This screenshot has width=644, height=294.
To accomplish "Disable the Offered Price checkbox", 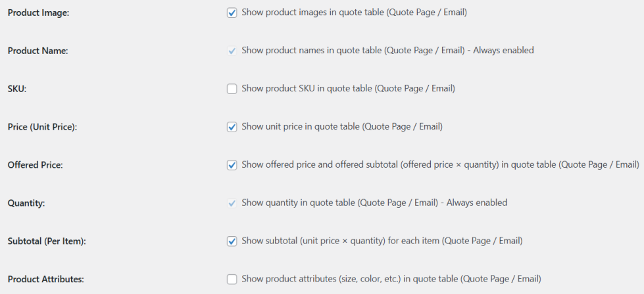I will (232, 165).
